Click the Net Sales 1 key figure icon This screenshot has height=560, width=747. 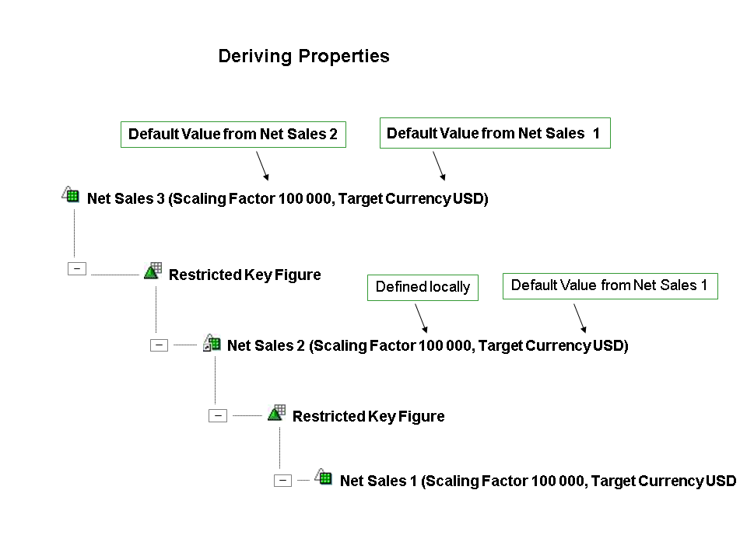[324, 477]
